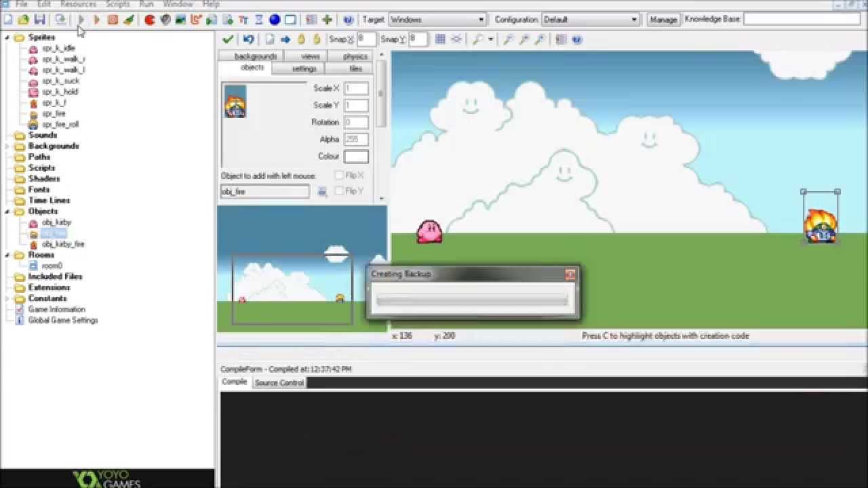
Task: Toggle the Flip X checkbox
Action: point(339,176)
